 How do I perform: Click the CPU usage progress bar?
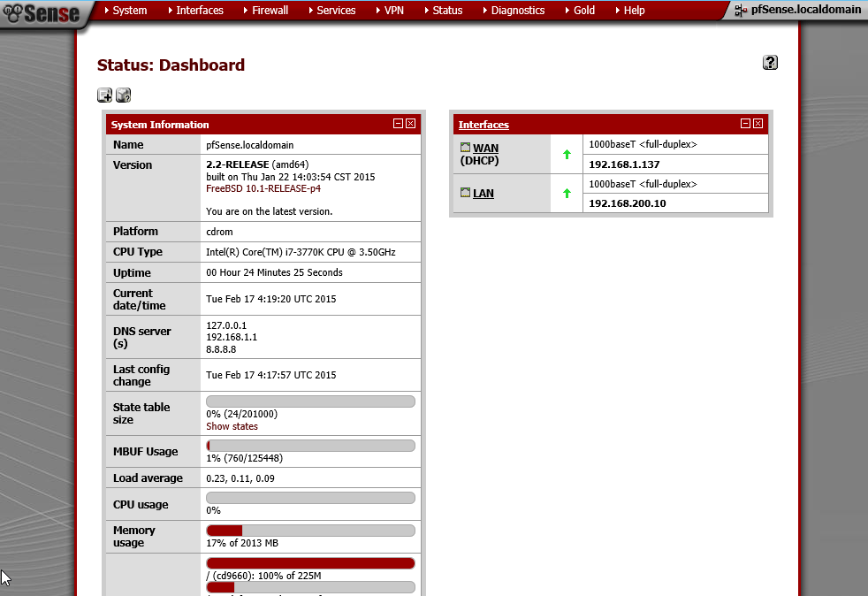pos(310,498)
